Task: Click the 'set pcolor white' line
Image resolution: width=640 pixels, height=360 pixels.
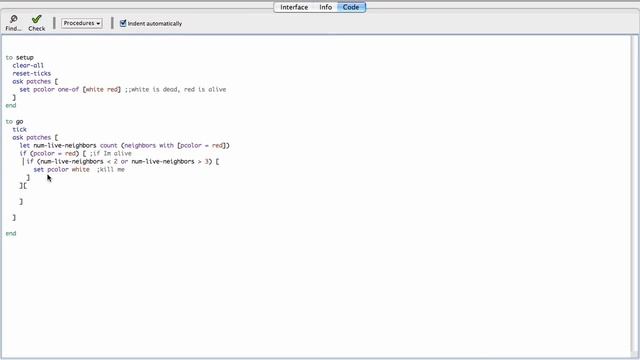Action: click(61, 169)
